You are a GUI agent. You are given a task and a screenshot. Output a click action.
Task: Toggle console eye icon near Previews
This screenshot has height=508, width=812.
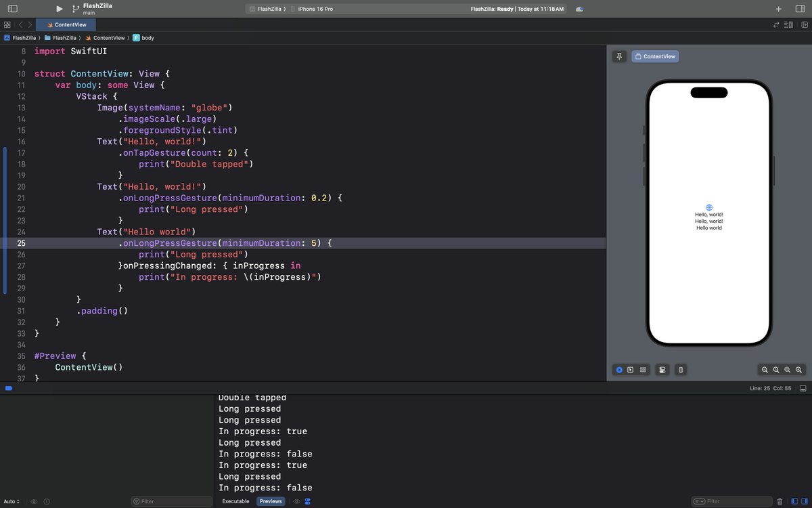tap(296, 501)
